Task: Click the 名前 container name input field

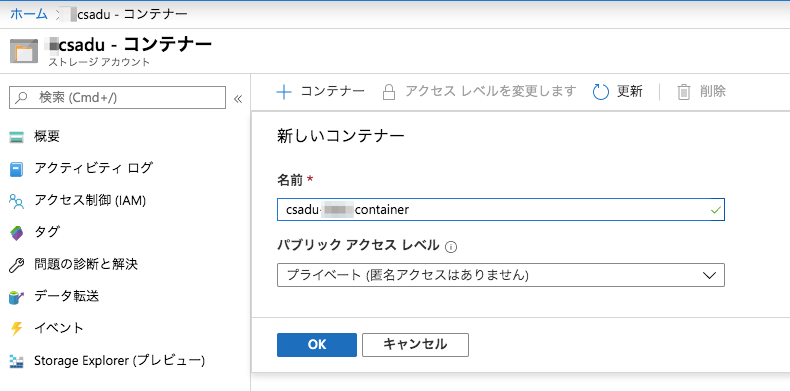Action: (501, 210)
